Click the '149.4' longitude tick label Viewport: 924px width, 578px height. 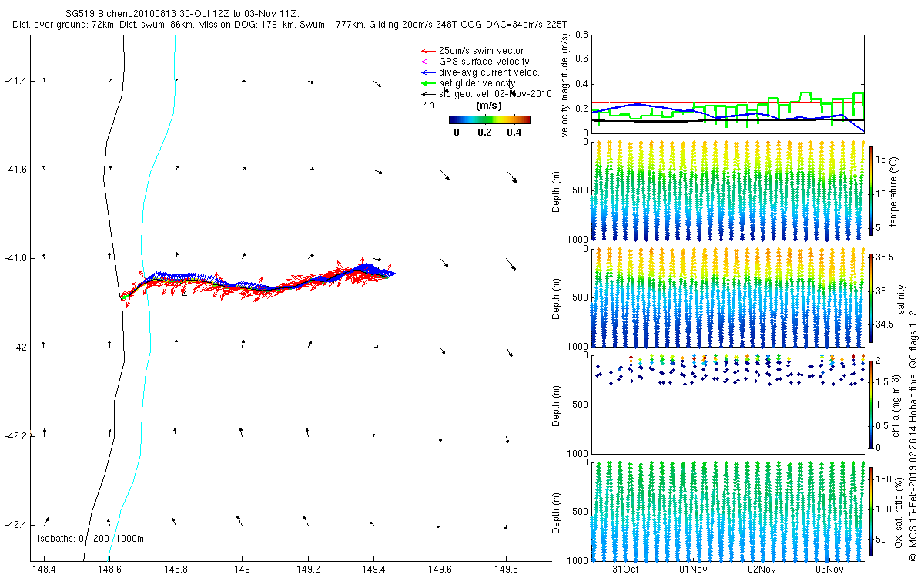[373, 570]
